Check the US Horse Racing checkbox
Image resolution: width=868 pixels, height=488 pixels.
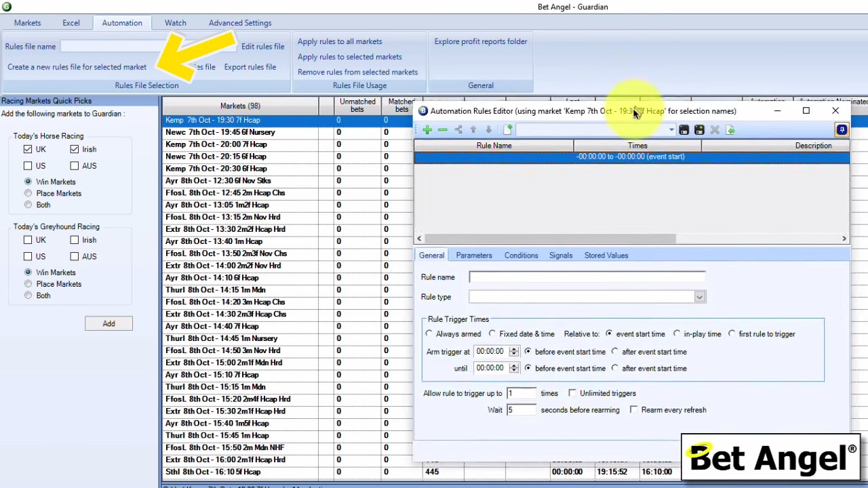(28, 165)
